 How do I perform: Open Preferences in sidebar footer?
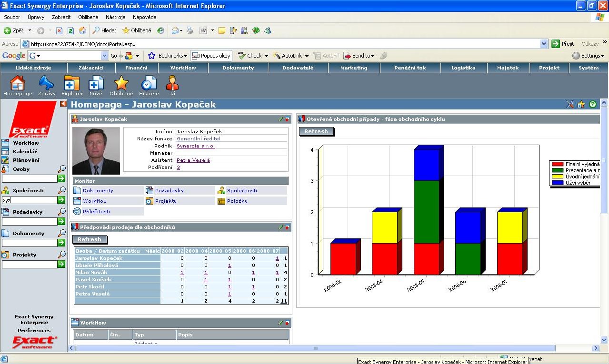pyautogui.click(x=34, y=330)
